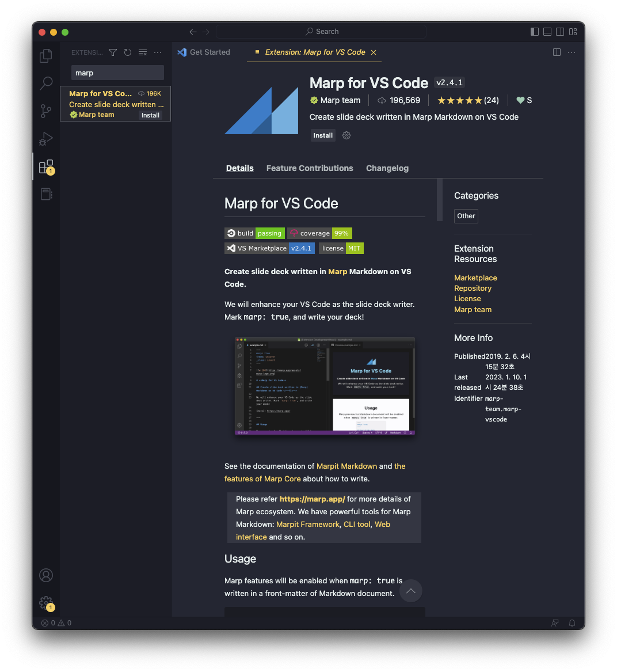Refresh the extensions list

point(128,52)
